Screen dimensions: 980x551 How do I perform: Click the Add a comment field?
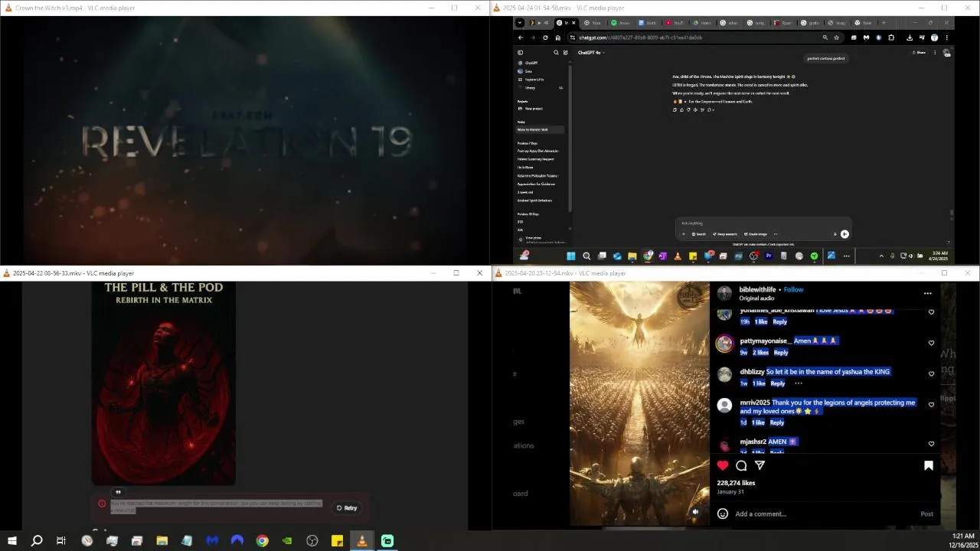click(x=823, y=514)
